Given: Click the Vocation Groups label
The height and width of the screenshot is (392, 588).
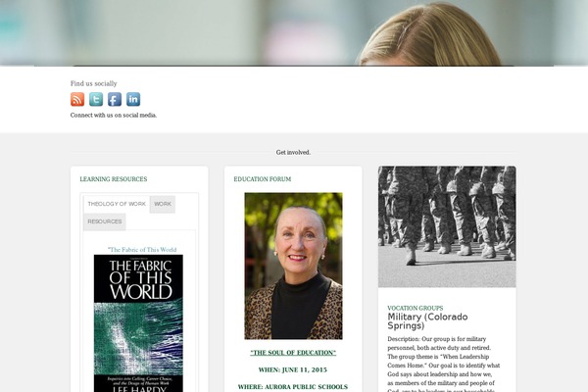Looking at the screenshot, I should (416, 308).
